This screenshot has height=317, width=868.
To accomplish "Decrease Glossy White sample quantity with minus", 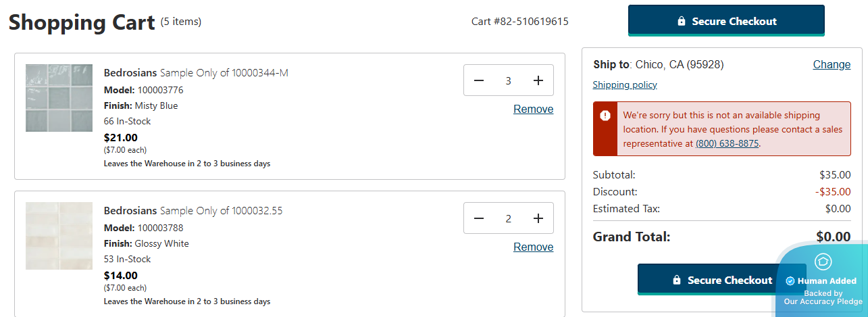I will point(479,218).
